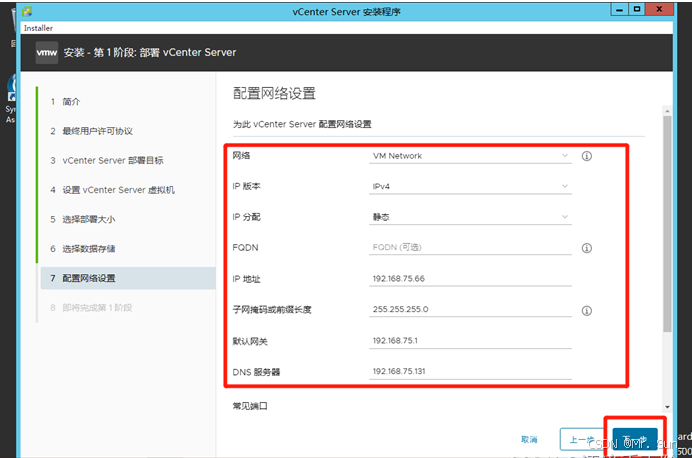Click the vmw logo in installer header
Image resolution: width=692 pixels, height=458 pixels.
point(47,53)
